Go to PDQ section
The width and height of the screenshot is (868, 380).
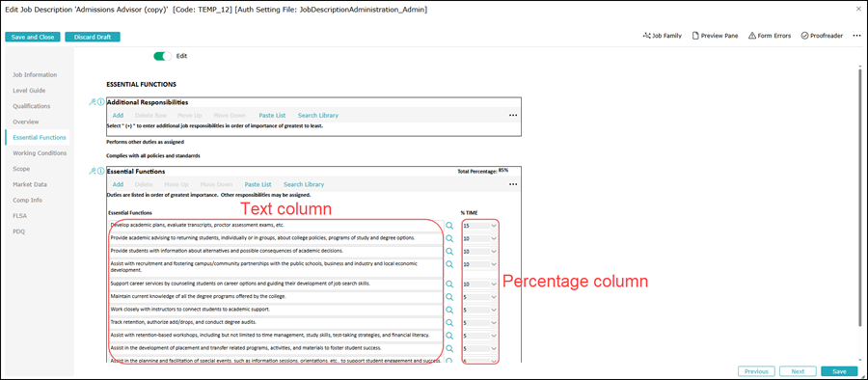click(19, 231)
